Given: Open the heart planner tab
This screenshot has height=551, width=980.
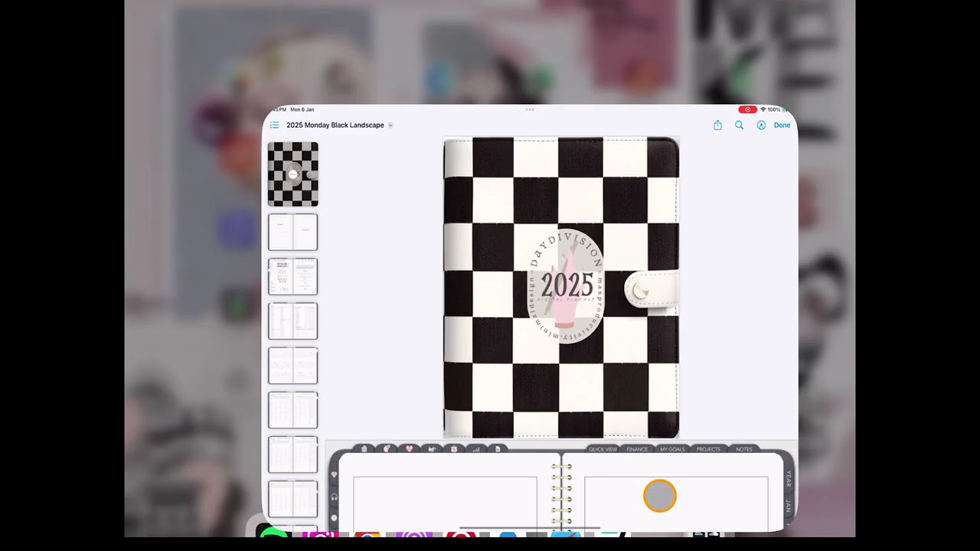Looking at the screenshot, I should pyautogui.click(x=409, y=449).
